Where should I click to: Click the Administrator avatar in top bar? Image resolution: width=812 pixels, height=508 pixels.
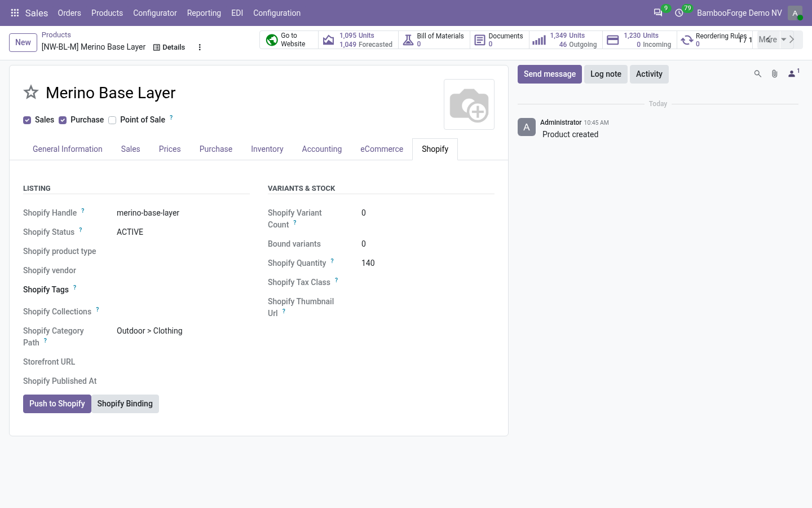click(795, 13)
